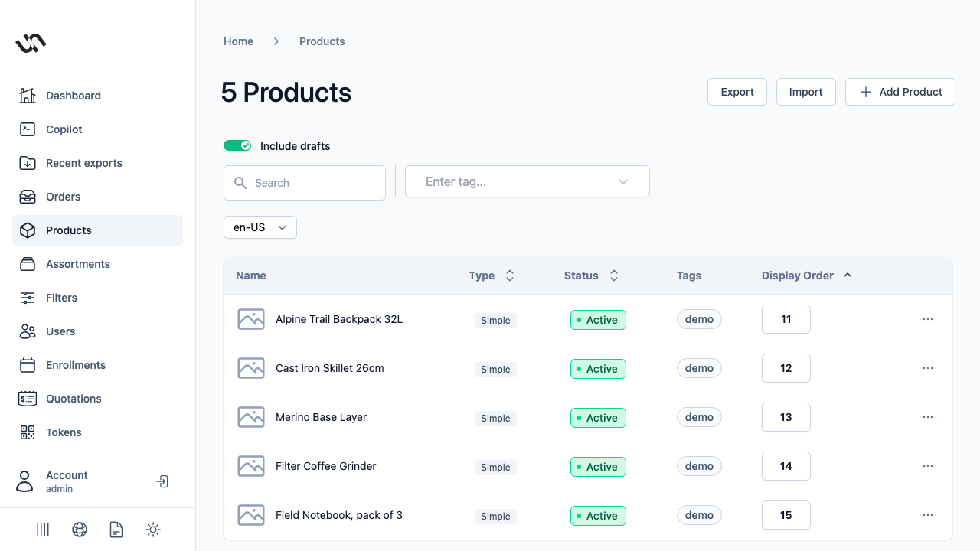Open Alpine Trail Backpack 32L product
Viewport: 980px width, 551px height.
(x=339, y=319)
